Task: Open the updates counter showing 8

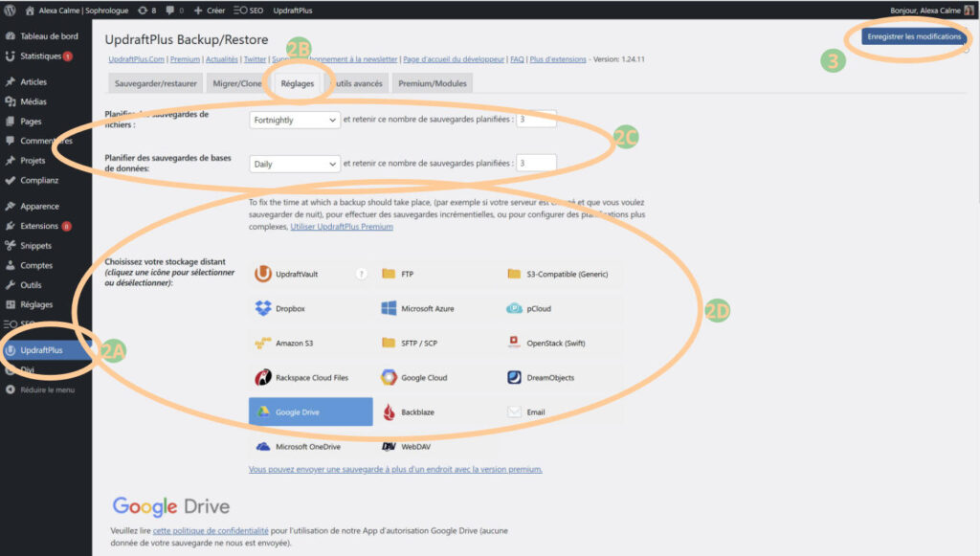Action: click(x=146, y=10)
